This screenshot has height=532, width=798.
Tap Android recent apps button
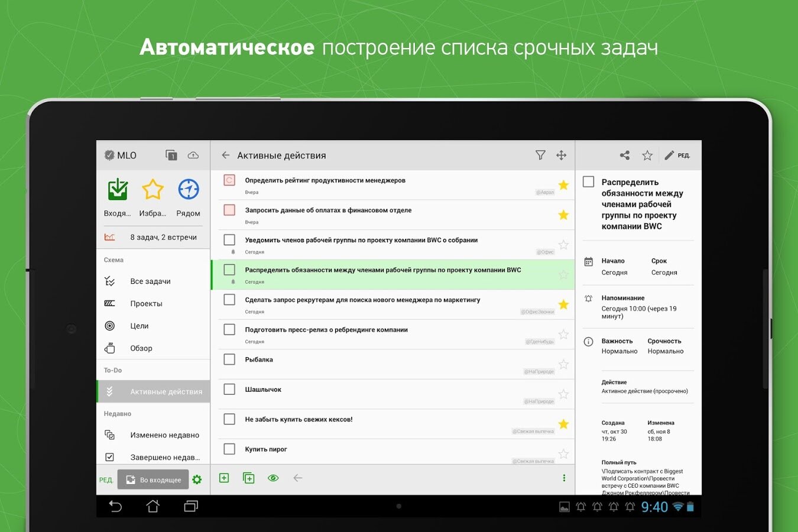point(190,506)
